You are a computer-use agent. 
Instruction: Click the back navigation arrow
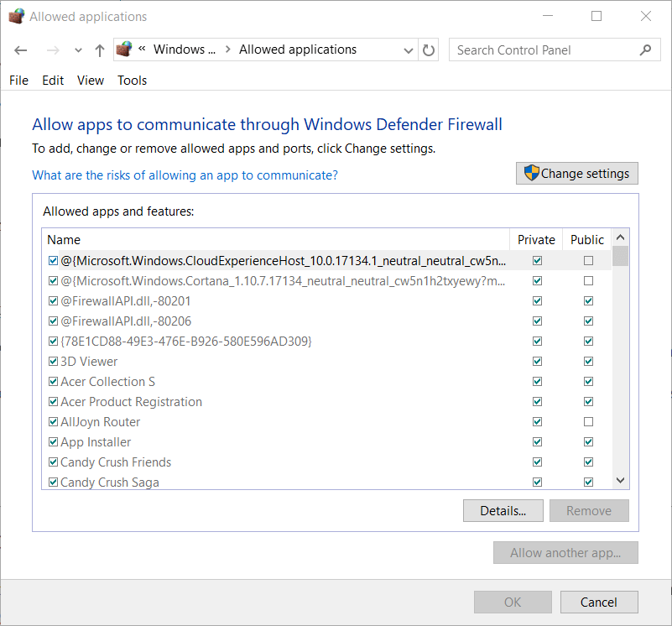20,50
